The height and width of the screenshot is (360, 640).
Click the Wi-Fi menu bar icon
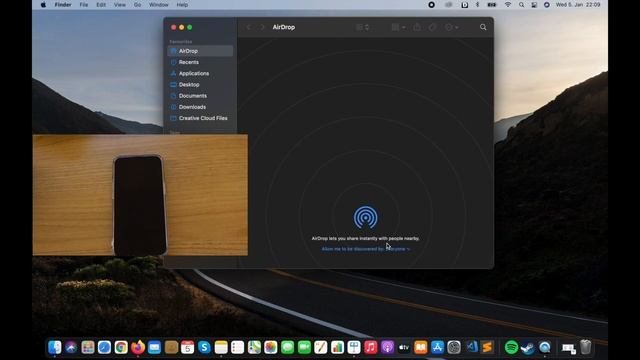(x=508, y=5)
